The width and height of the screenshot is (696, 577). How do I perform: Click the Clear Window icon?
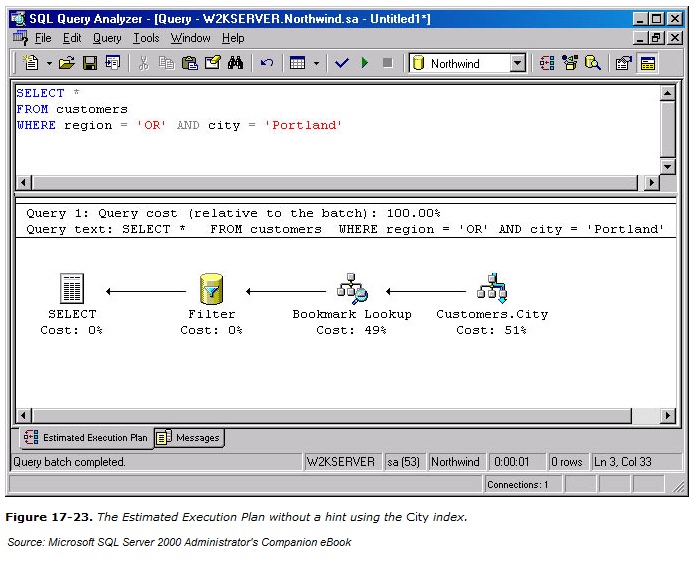[212, 63]
